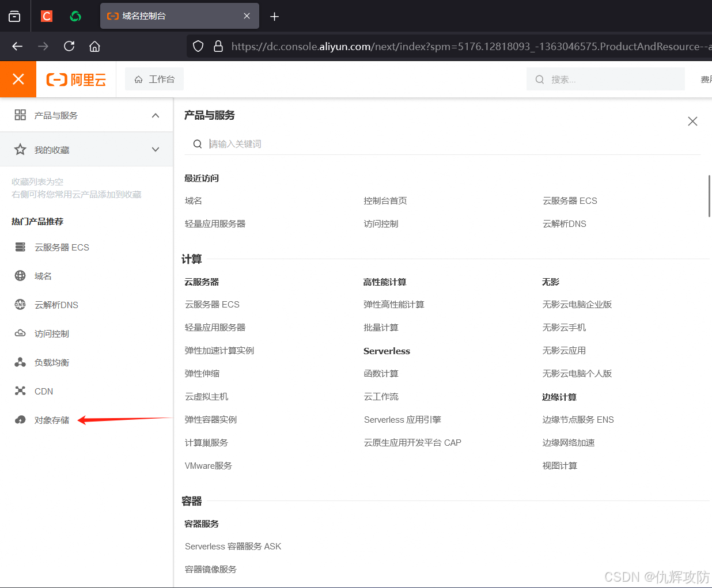Click the 产品与服务 grid icon
This screenshot has width=712, height=588.
tap(20, 115)
